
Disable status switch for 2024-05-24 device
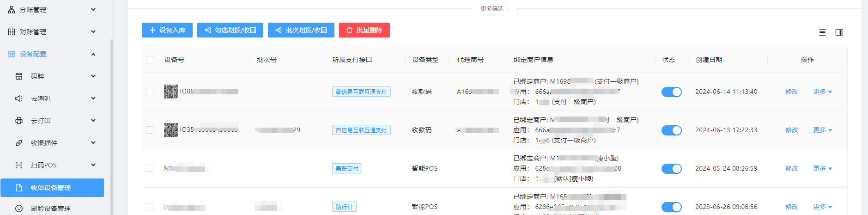pyautogui.click(x=671, y=169)
